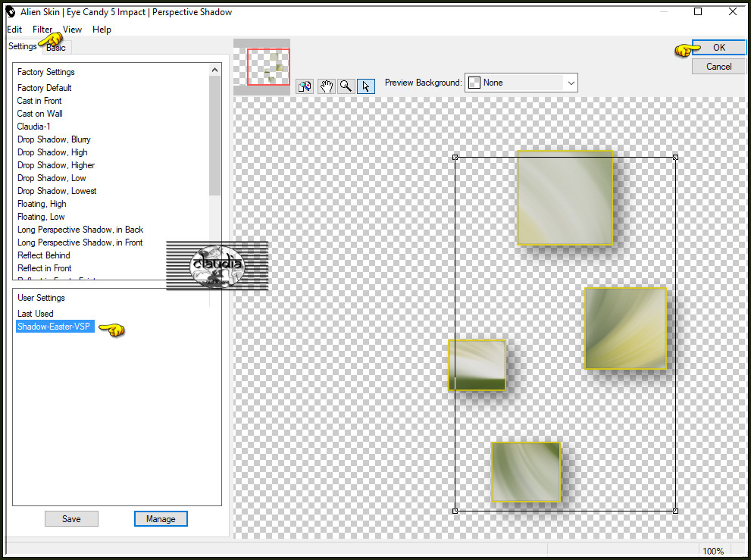Screen dimensions: 751x560
Task: Select the hand pan tool
Action: (x=326, y=86)
